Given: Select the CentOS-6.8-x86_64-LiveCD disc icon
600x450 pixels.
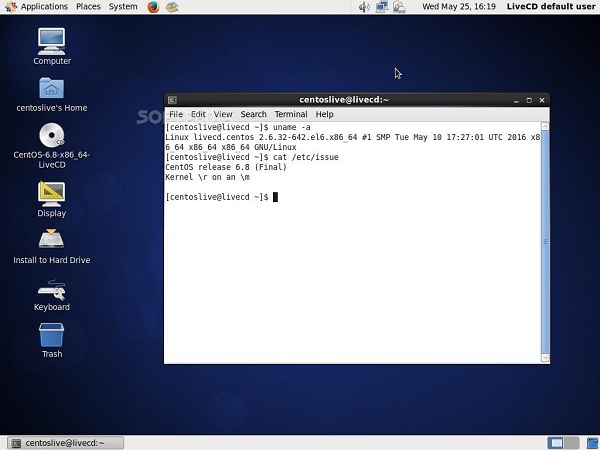Looking at the screenshot, I should [x=52, y=135].
